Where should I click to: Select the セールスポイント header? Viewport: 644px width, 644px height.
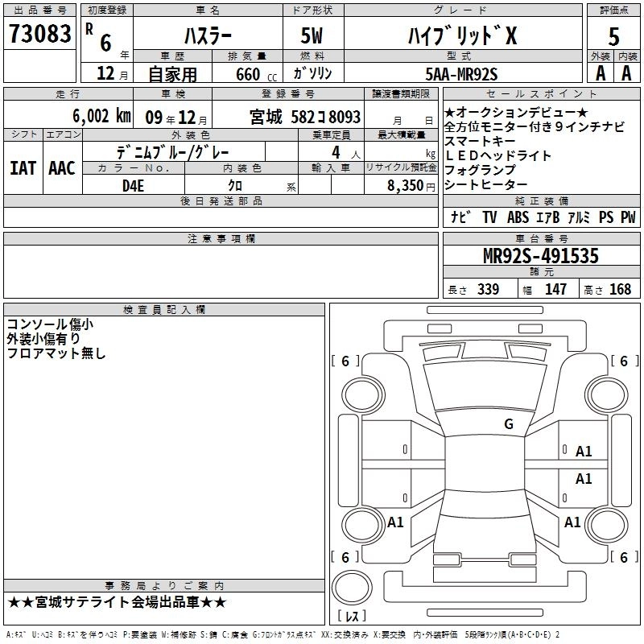541,93
